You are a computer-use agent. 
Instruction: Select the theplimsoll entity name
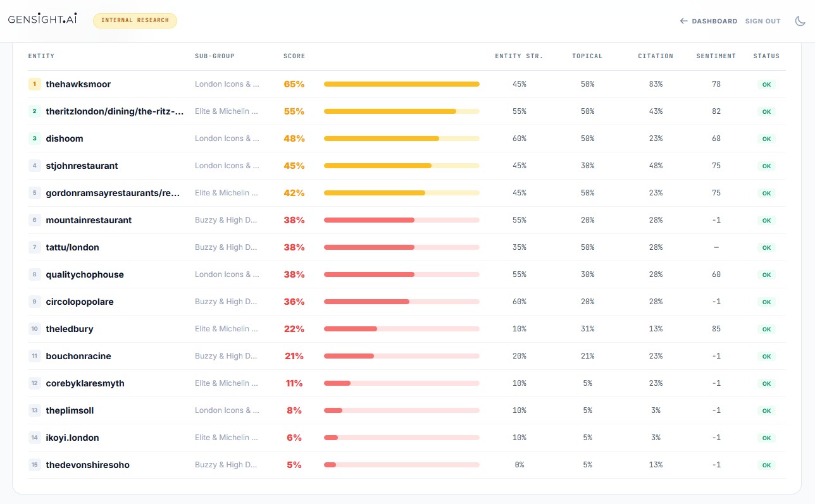point(70,410)
